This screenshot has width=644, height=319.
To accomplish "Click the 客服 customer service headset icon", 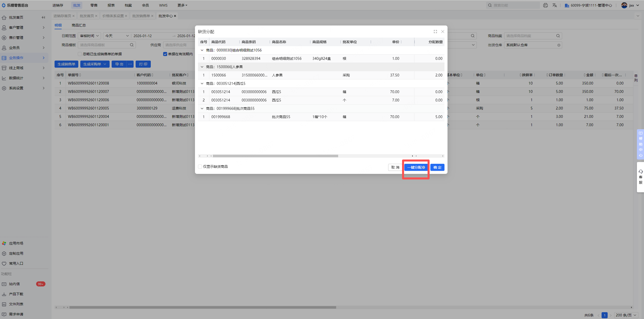I will coord(640,172).
